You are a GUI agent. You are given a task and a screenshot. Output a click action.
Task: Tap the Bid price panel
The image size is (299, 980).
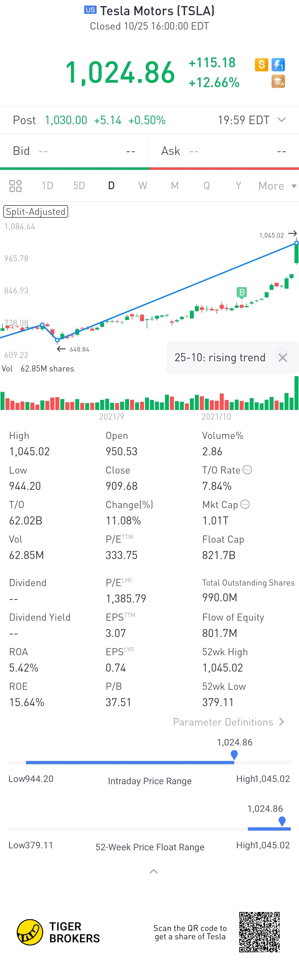74,151
